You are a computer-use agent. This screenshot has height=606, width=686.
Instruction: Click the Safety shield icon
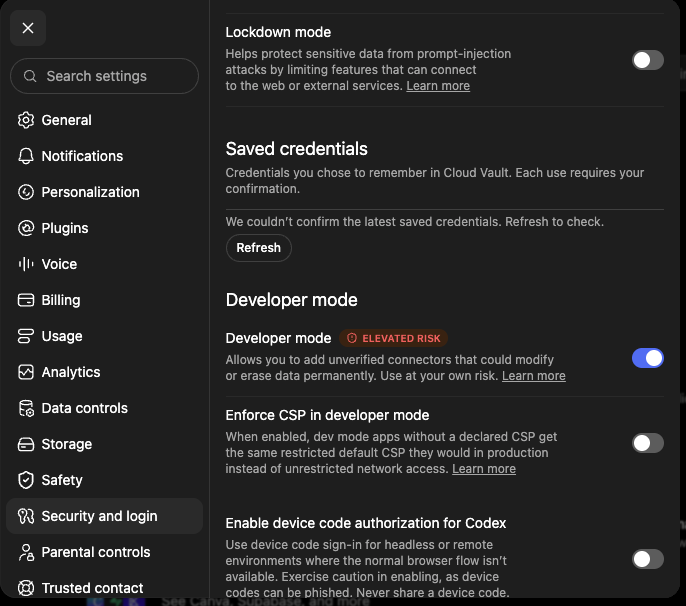26,480
